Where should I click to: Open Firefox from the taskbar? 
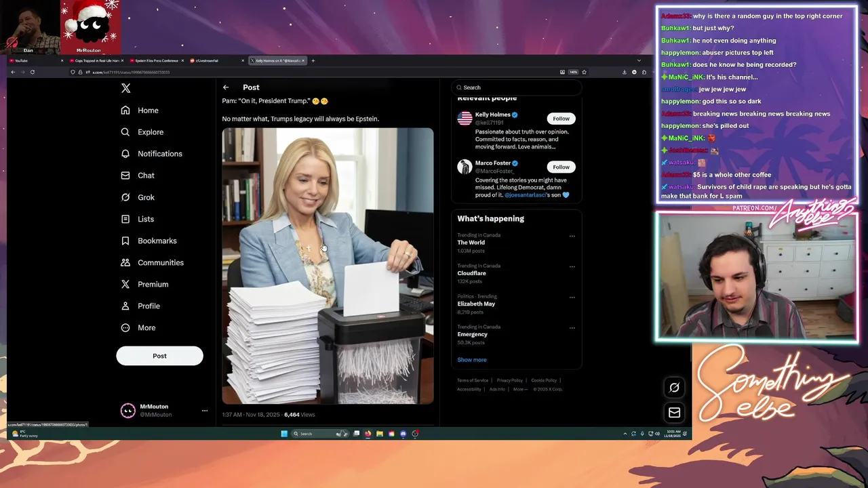[x=368, y=434]
